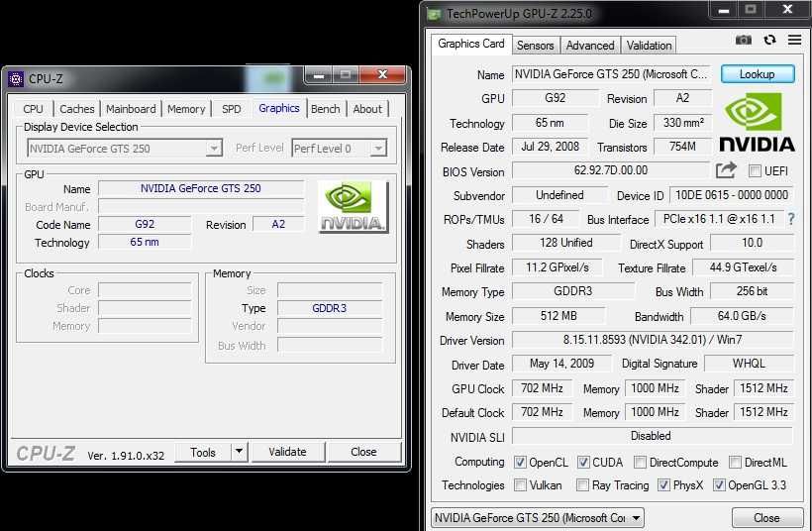Click the GPU-Z Name field
This screenshot has width=812, height=531.
[x=612, y=74]
